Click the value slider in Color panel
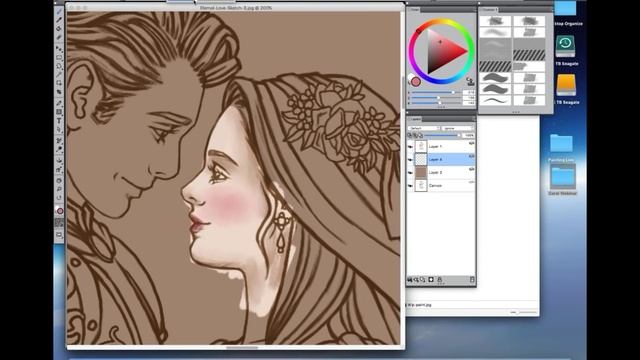 (x=437, y=103)
